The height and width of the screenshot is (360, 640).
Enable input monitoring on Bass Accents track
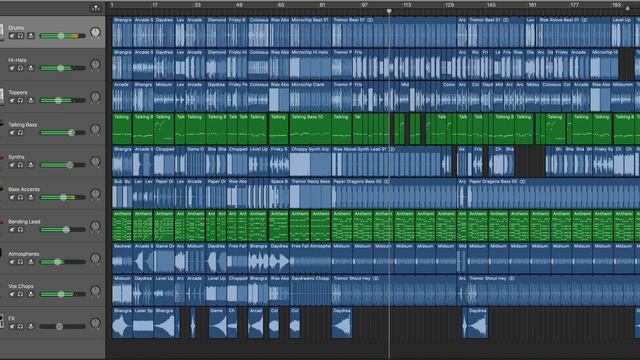[x=31, y=197]
